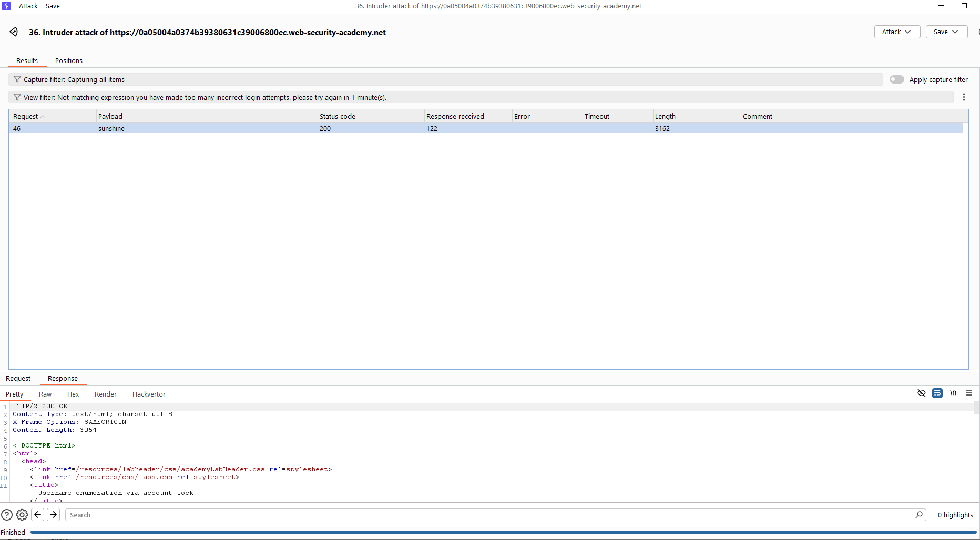Open the Attack dropdown button
980x540 pixels.
(897, 32)
